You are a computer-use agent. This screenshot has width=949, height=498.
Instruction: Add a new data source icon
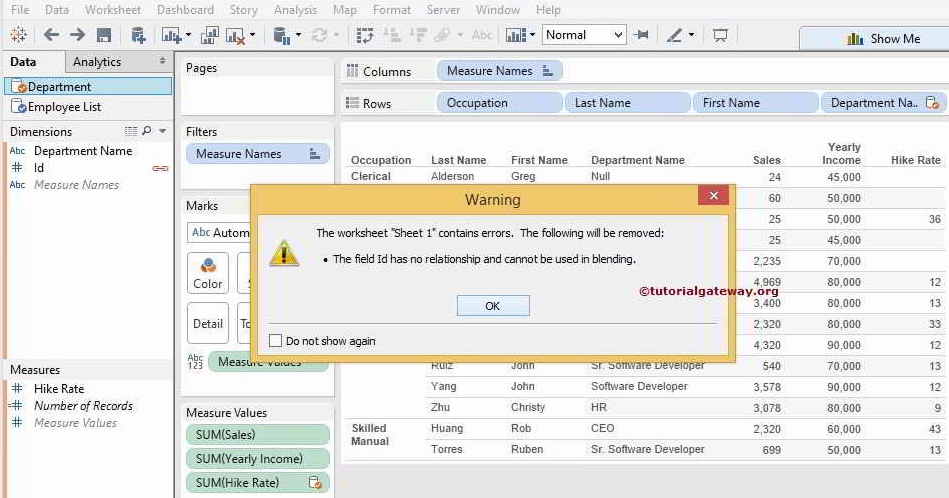(x=139, y=36)
